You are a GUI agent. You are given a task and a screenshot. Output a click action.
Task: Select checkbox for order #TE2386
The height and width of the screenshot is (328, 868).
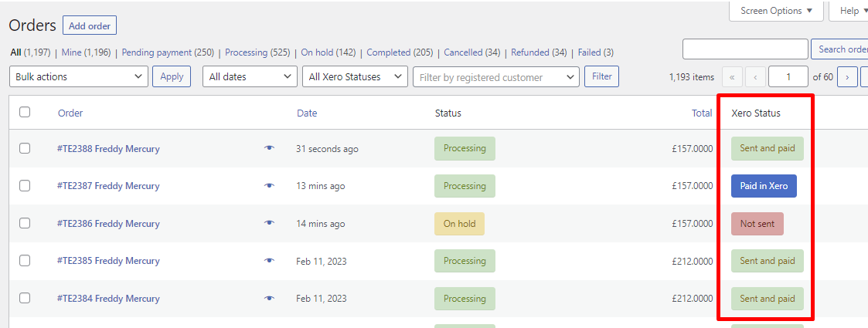click(25, 223)
